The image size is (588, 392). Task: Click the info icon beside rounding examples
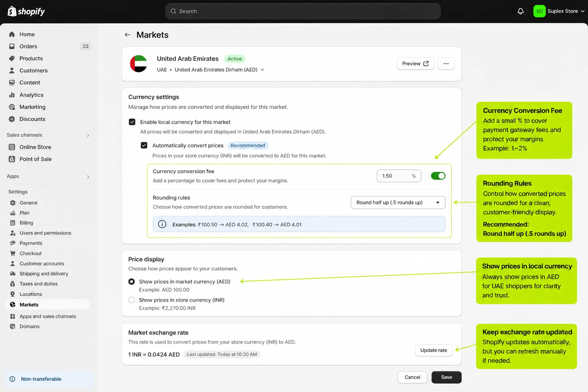pos(162,224)
